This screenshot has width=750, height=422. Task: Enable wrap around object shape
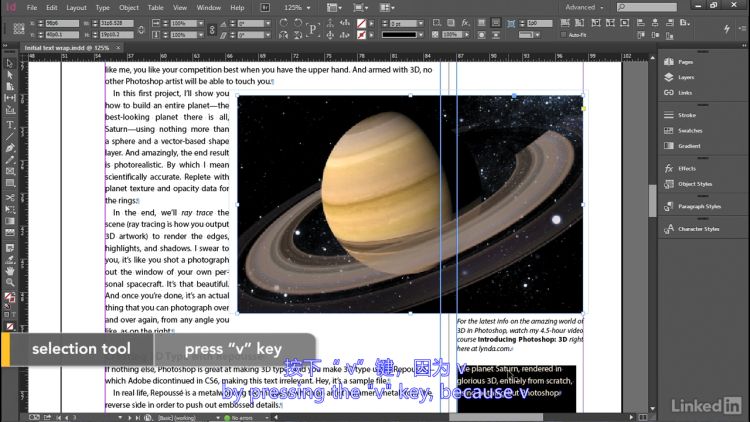pyautogui.click(x=482, y=35)
